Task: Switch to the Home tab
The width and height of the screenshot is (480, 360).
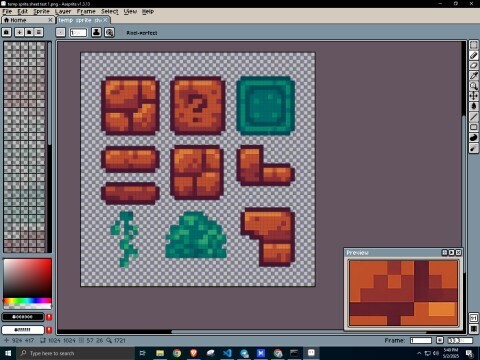Action: pyautogui.click(x=28, y=20)
